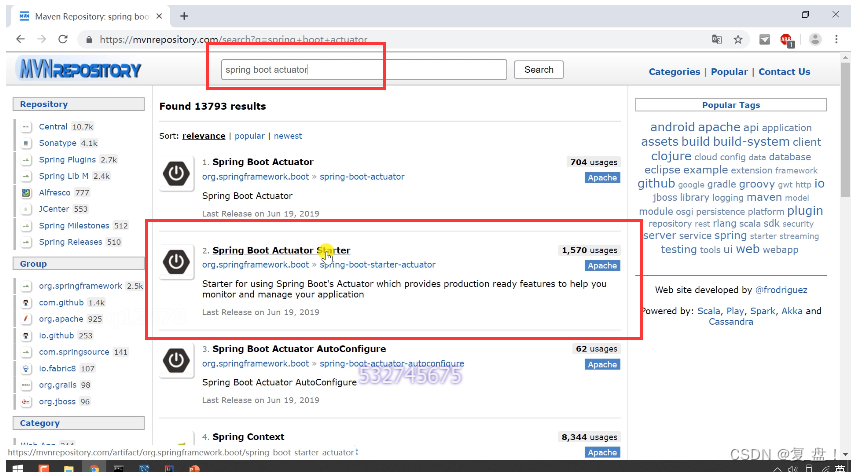The width and height of the screenshot is (851, 472).
Task: Filter by io.github group
Action: point(56,335)
